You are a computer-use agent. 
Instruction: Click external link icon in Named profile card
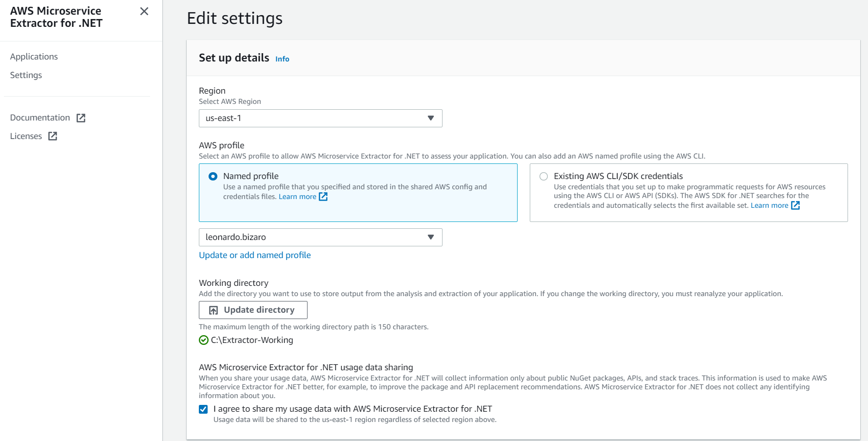323,197
